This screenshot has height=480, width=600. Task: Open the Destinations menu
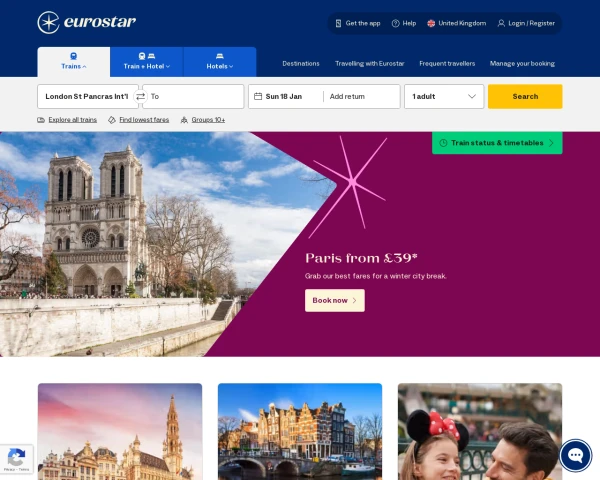point(301,64)
